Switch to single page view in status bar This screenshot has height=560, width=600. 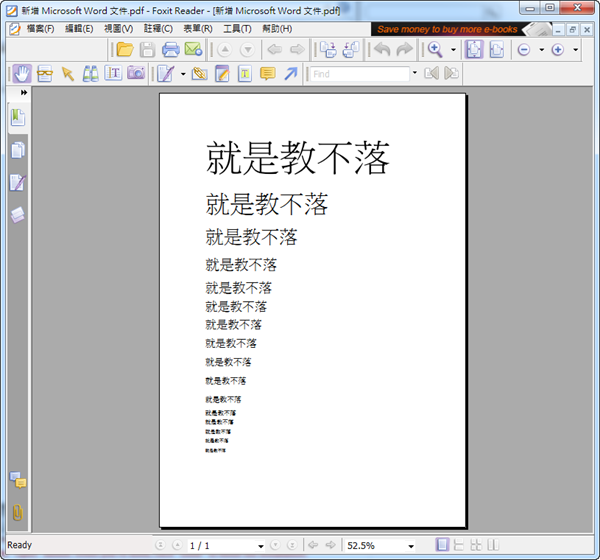[442, 545]
